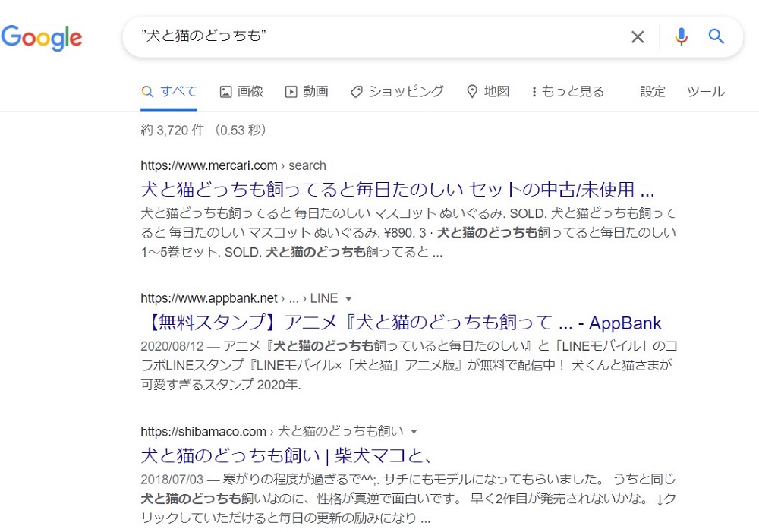Image resolution: width=759 pixels, height=532 pixels.
Task: Select the すべて (All) tab
Action: pyautogui.click(x=169, y=92)
